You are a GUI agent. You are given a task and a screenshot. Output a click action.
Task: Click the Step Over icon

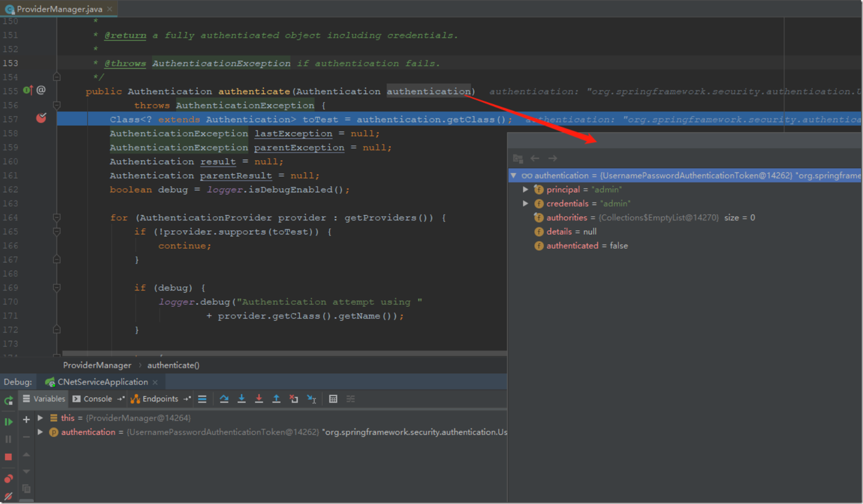(x=224, y=399)
